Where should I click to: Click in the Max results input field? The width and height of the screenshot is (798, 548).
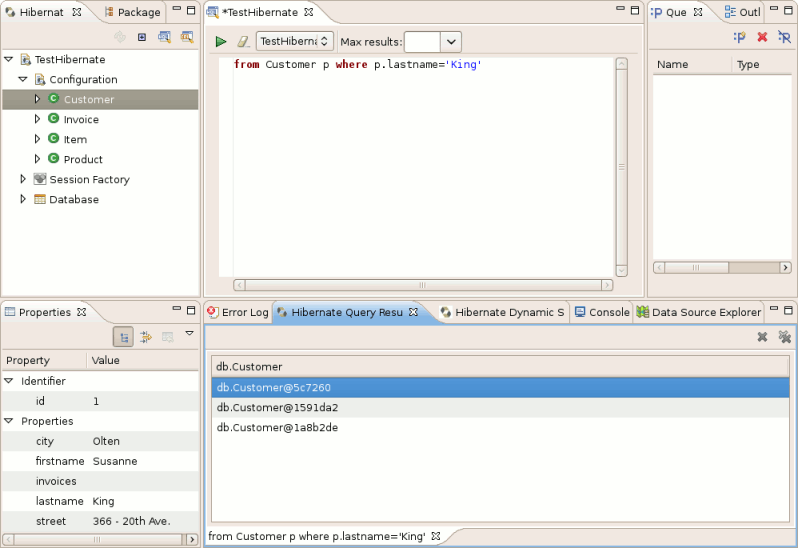(421, 42)
